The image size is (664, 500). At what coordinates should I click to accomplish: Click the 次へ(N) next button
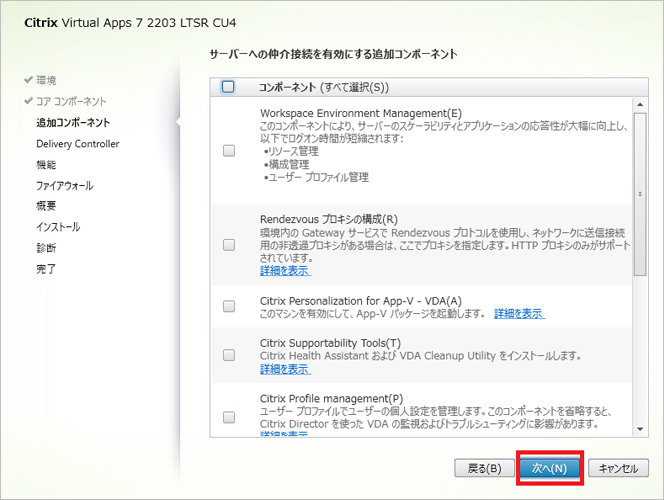point(550,468)
